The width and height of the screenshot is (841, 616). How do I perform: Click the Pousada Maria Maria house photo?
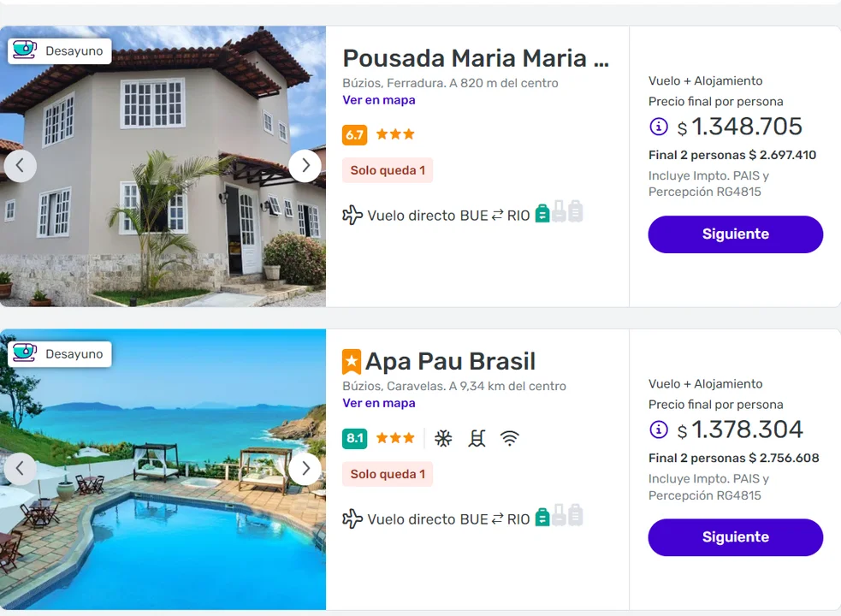coord(163,205)
